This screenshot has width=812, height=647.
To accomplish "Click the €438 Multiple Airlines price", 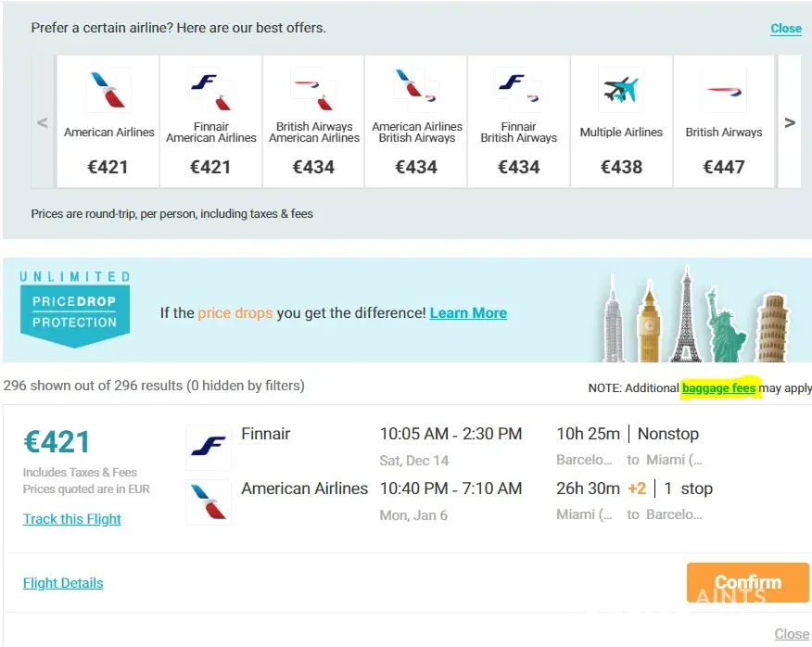I will pyautogui.click(x=621, y=167).
